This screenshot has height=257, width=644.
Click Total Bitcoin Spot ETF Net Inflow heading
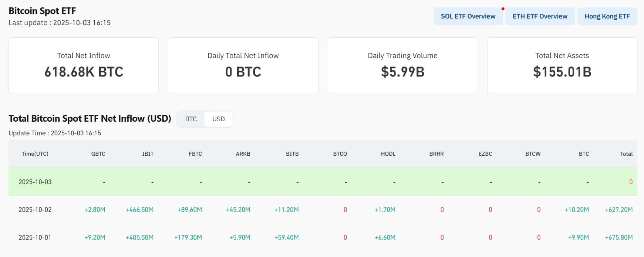pyautogui.click(x=90, y=118)
